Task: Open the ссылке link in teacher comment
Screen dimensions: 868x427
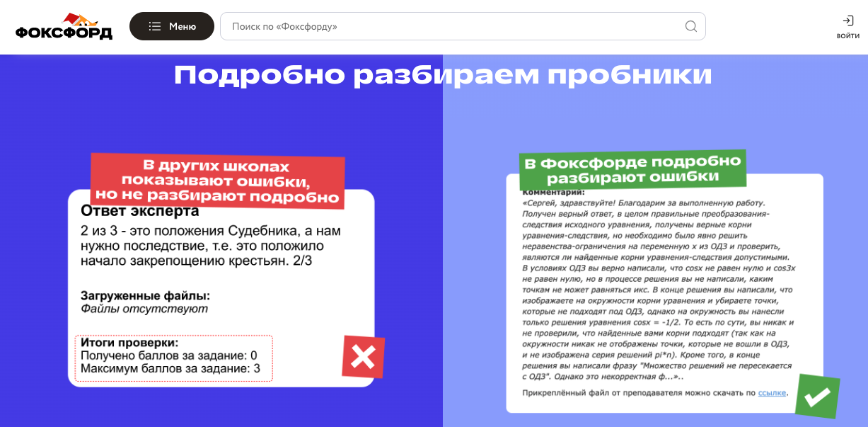Action: tap(772, 392)
